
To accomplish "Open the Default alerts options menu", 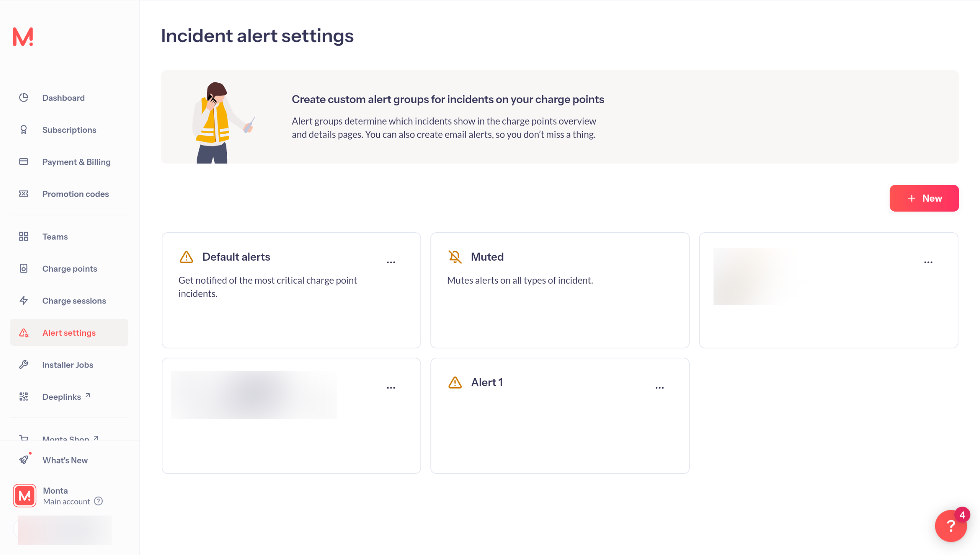I will (391, 263).
